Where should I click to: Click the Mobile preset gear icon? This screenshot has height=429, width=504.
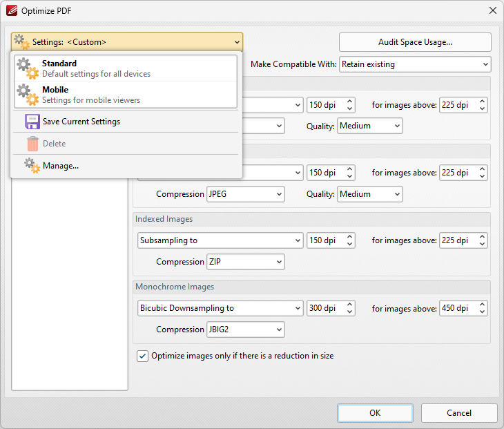[x=28, y=95]
